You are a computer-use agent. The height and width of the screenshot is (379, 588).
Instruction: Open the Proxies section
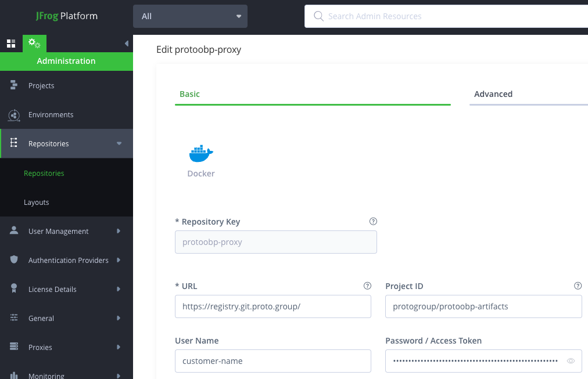tap(66, 347)
